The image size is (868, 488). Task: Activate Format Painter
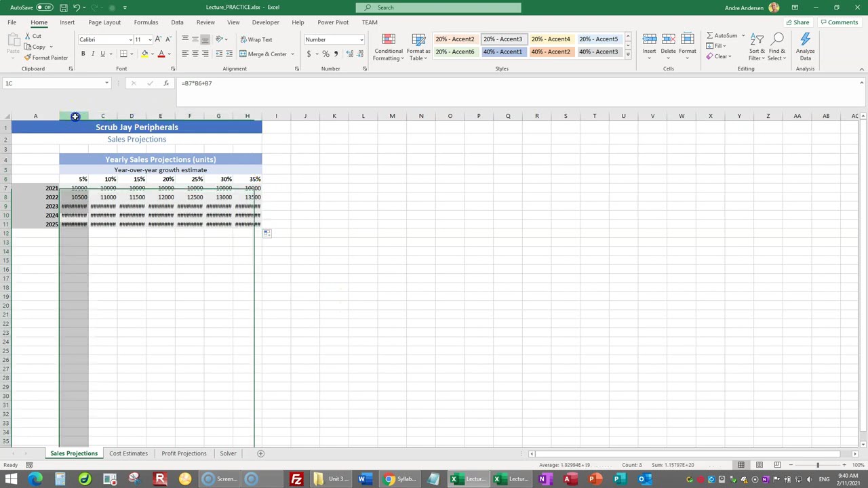pos(45,58)
